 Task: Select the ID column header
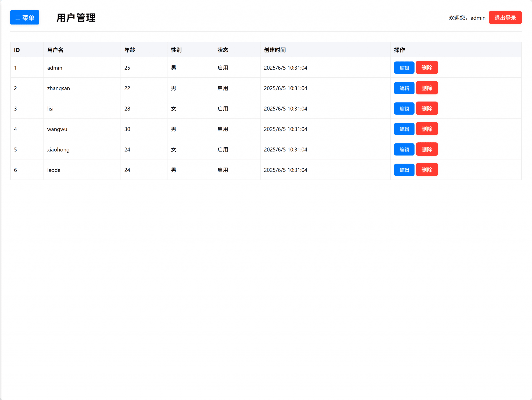17,50
